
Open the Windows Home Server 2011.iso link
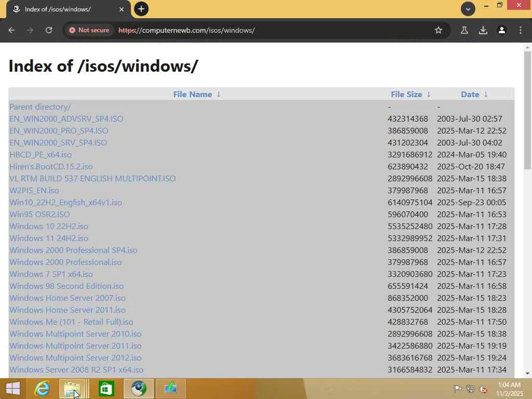click(x=67, y=310)
